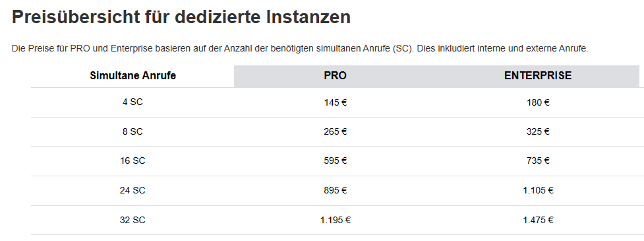
Task: Click the description paragraph about simultane Anrufe
Action: click(300, 48)
